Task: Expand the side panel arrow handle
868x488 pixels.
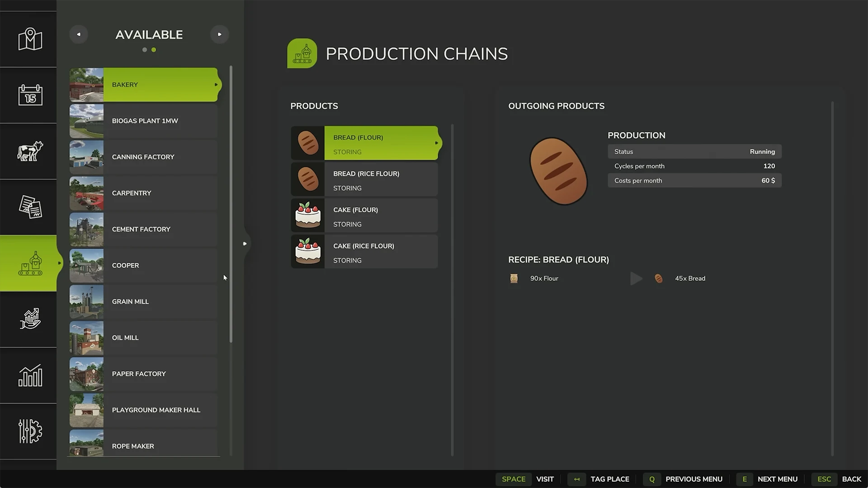Action: pyautogui.click(x=245, y=244)
